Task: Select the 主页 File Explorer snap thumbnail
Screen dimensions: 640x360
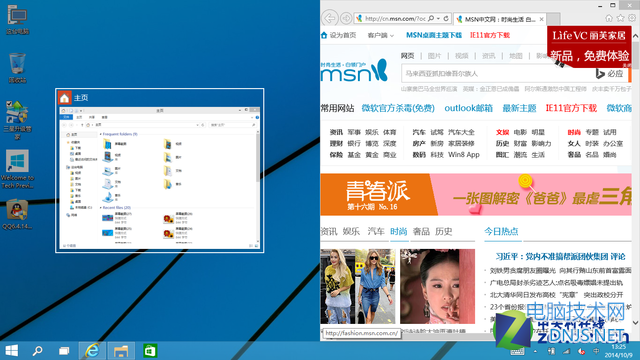Action: (160, 170)
